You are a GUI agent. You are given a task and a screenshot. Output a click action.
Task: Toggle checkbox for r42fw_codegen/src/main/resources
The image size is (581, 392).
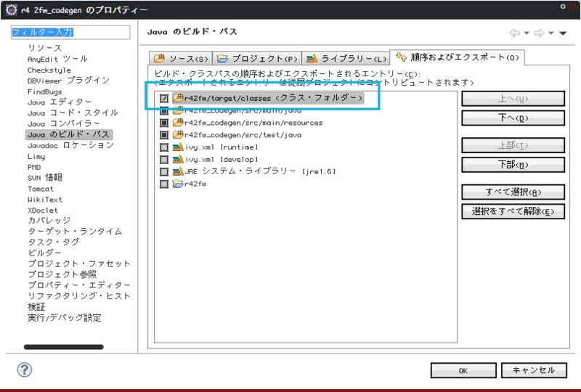(164, 123)
